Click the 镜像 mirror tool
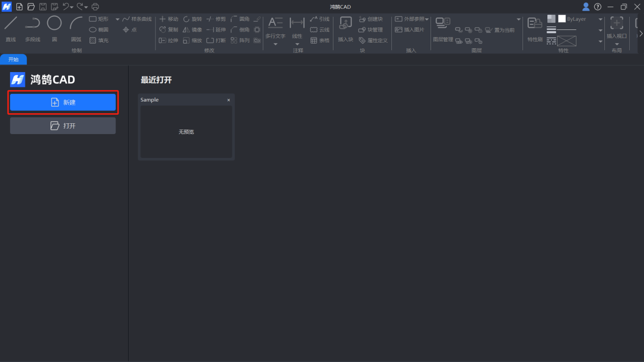The width and height of the screenshot is (644, 362). [192, 29]
